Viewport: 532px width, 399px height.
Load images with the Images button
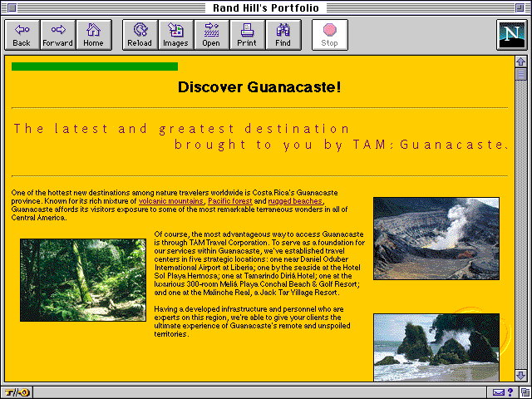pyautogui.click(x=175, y=35)
